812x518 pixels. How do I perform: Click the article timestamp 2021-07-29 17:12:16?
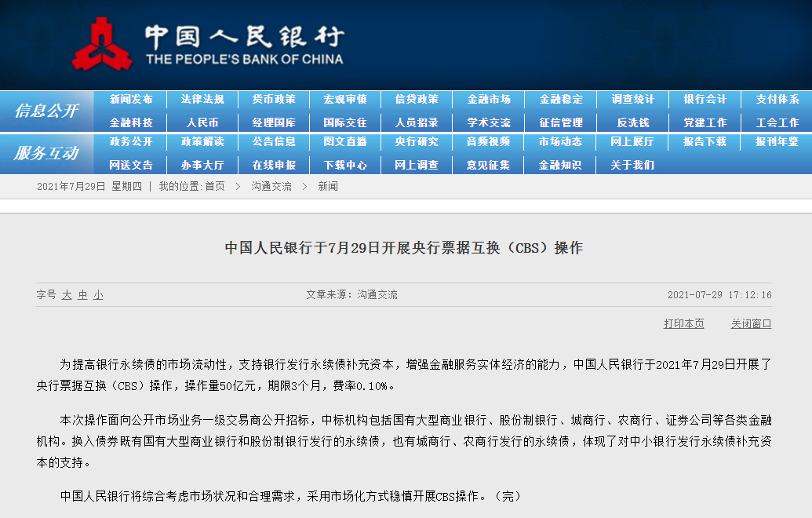(x=719, y=295)
